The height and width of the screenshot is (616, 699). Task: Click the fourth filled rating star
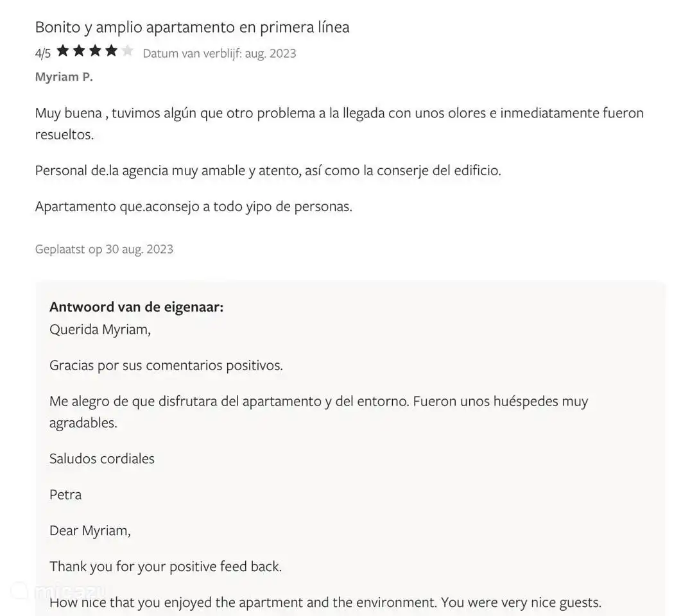tap(111, 51)
